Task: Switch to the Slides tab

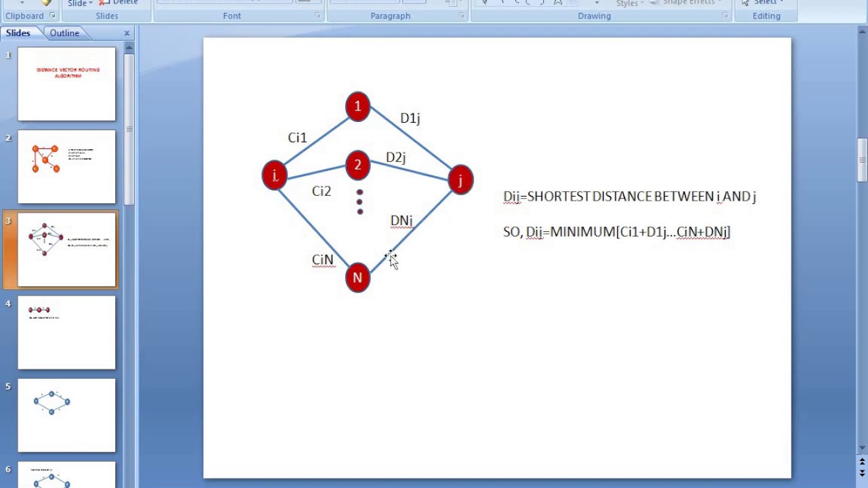Action: (18, 33)
